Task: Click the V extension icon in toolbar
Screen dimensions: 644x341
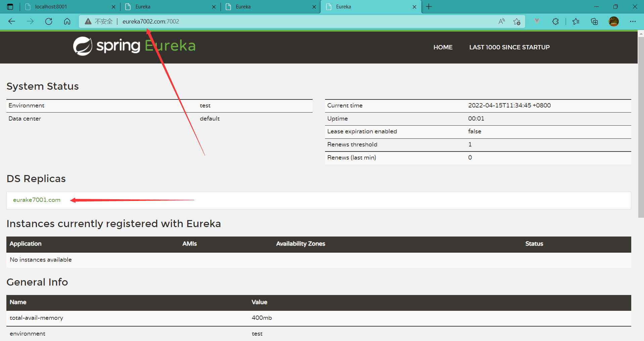Action: click(x=537, y=22)
